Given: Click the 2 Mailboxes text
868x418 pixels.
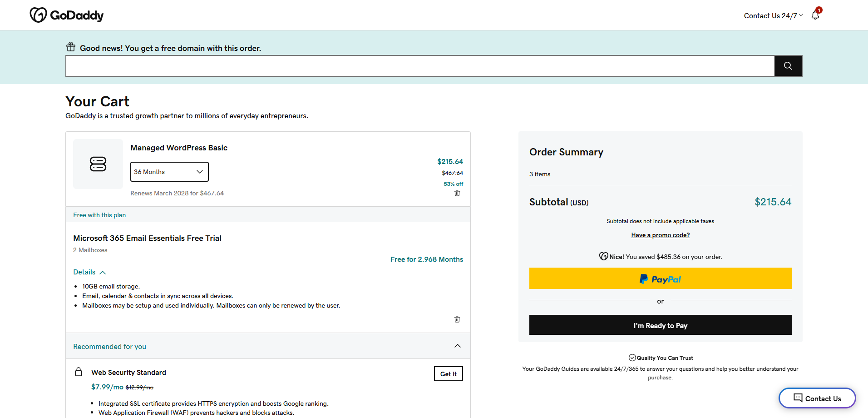Looking at the screenshot, I should point(90,250).
